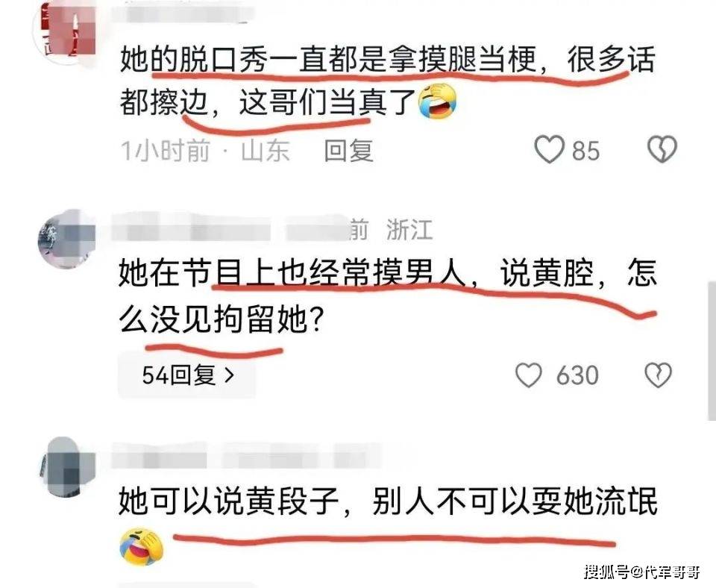The width and height of the screenshot is (716, 588).
Task: Click the 1小时前 · 山东 timestamp
Action: (205, 150)
